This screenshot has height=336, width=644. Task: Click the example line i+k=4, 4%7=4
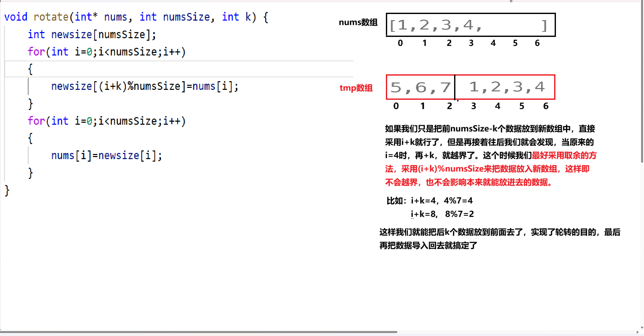(x=441, y=201)
